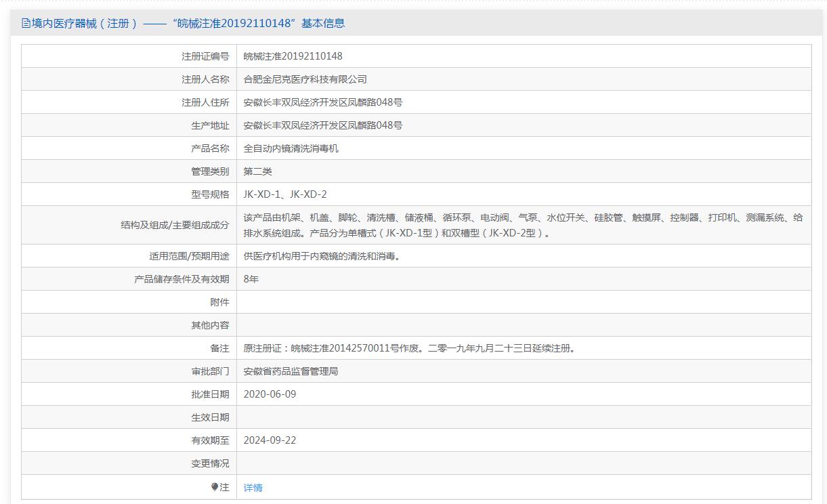The width and height of the screenshot is (827, 504).
Task: Click the 变更情况 label
Action: [210, 463]
